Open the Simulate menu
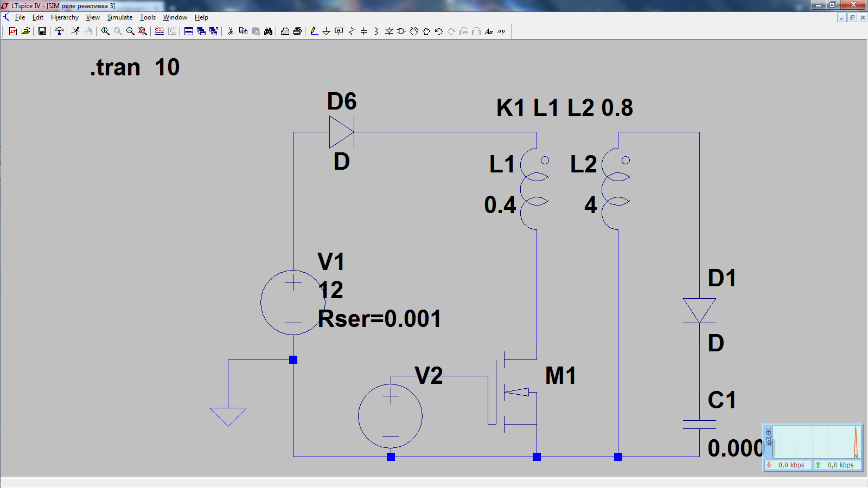Viewport: 868px width, 488px height. pos(119,17)
